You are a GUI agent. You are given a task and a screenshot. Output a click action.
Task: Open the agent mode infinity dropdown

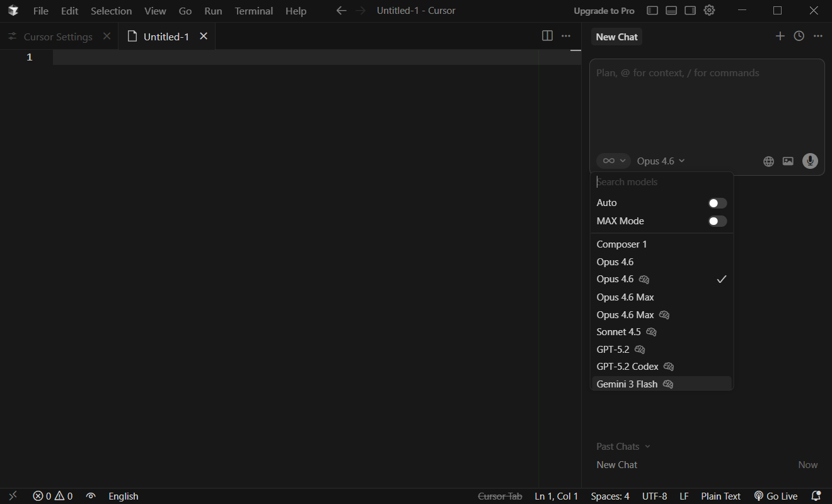[613, 161]
